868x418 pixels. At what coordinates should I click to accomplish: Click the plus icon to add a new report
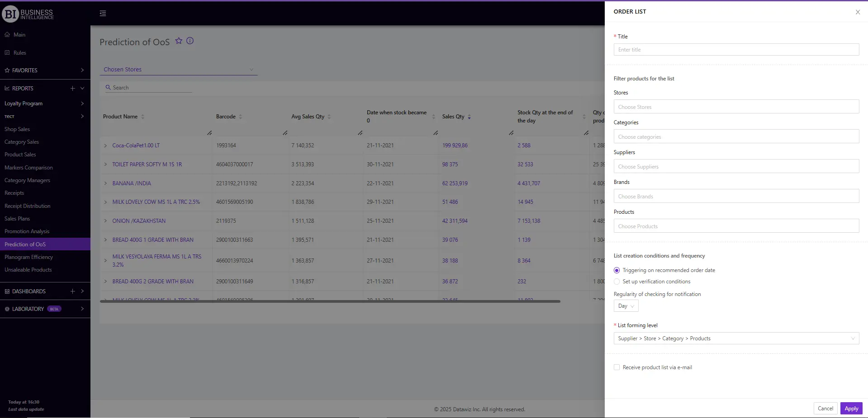(72, 88)
